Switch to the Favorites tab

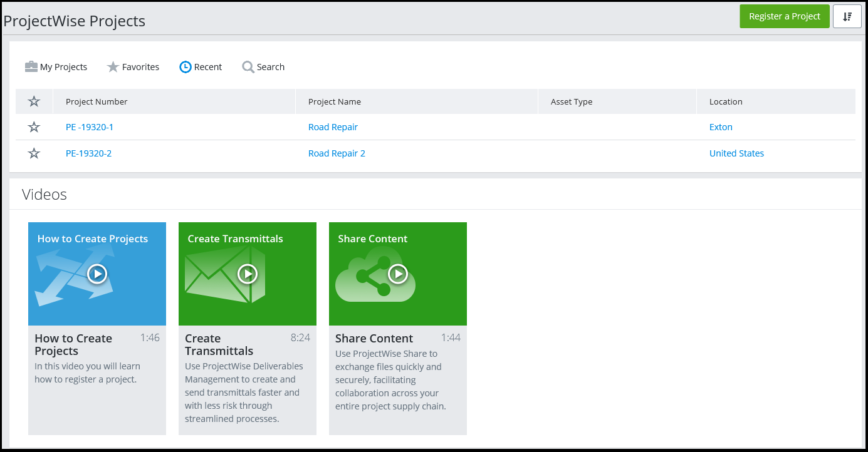133,67
